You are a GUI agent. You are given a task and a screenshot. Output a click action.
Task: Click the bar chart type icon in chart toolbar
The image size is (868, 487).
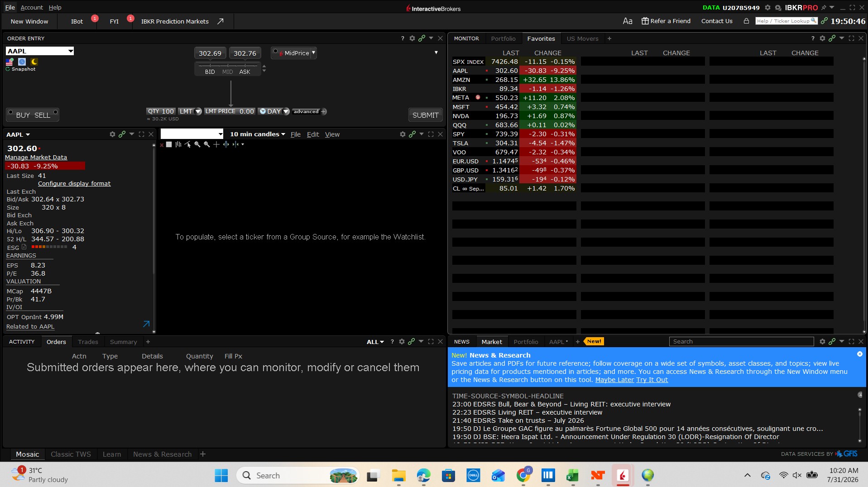(x=178, y=144)
